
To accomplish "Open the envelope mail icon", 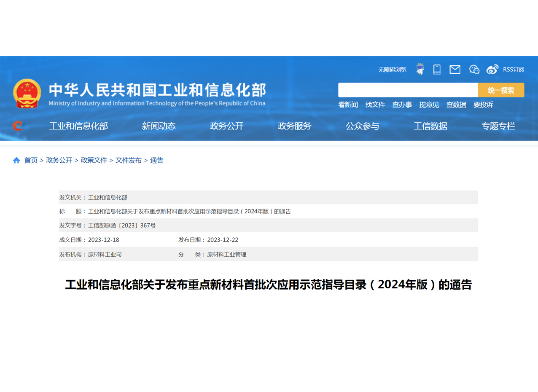I will coord(455,70).
